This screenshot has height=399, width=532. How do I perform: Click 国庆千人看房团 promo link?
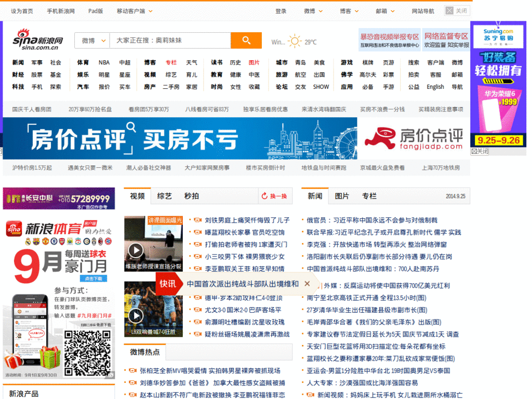tap(32, 109)
